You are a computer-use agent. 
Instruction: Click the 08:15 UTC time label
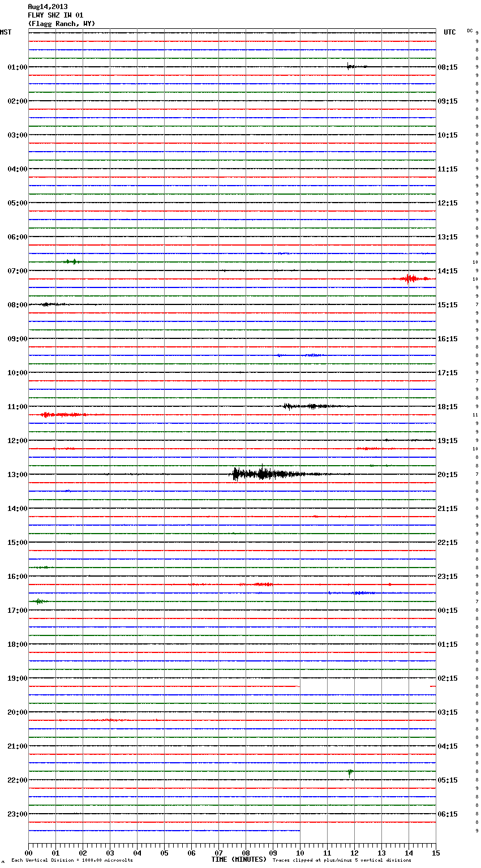pyautogui.click(x=448, y=67)
